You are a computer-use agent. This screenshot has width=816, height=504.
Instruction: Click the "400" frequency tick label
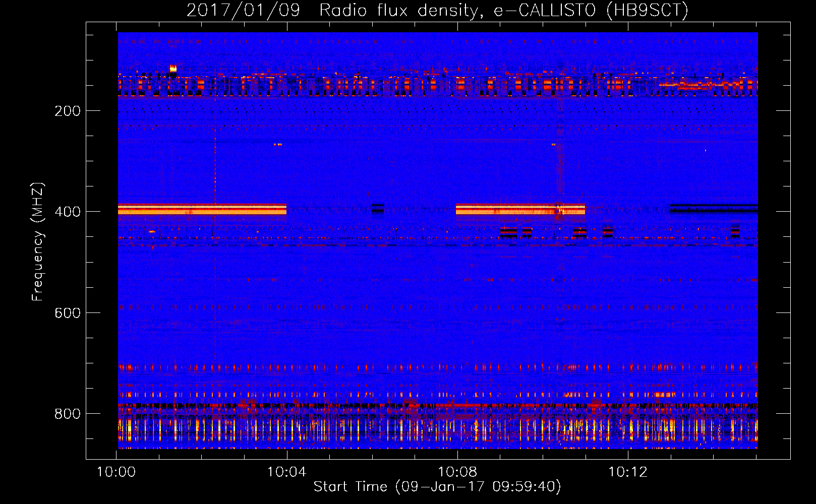pyautogui.click(x=68, y=212)
